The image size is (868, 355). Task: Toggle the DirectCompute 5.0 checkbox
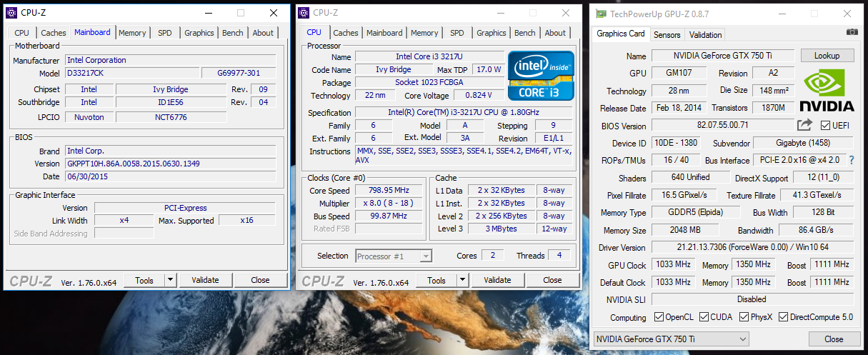784,317
